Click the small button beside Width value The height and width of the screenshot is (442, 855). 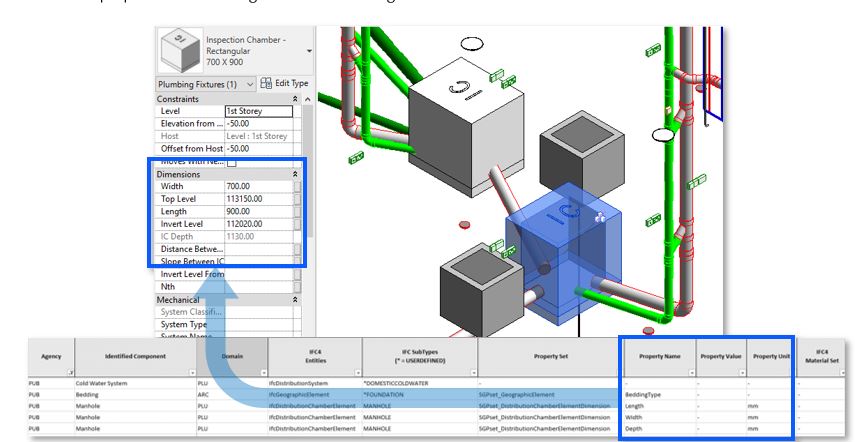(x=297, y=186)
